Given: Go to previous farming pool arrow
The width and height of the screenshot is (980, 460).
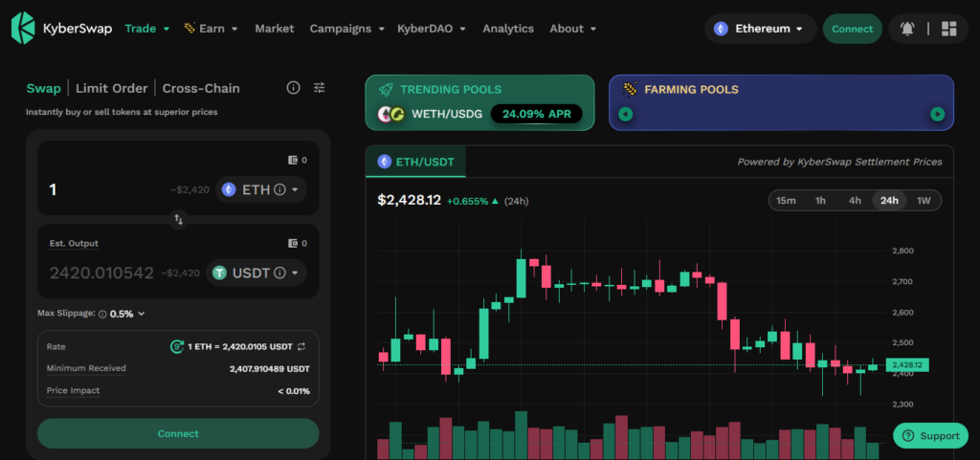Looking at the screenshot, I should point(626,114).
